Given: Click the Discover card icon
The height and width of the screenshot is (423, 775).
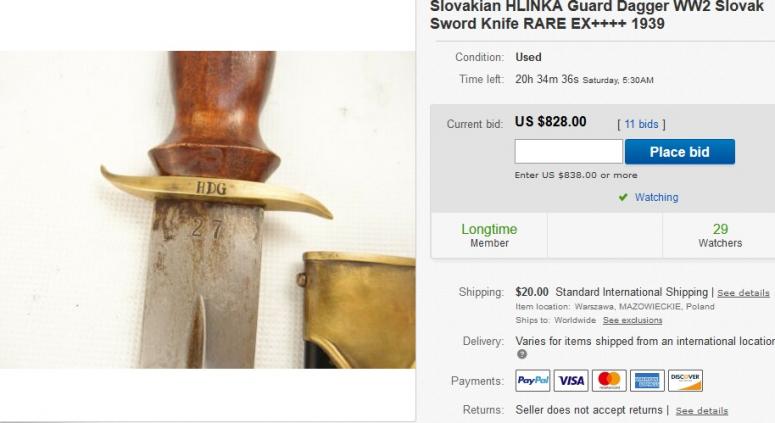Looking at the screenshot, I should [x=685, y=381].
